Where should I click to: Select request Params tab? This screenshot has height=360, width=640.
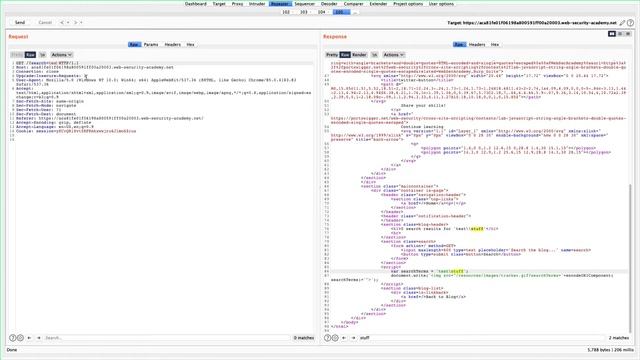151,44
